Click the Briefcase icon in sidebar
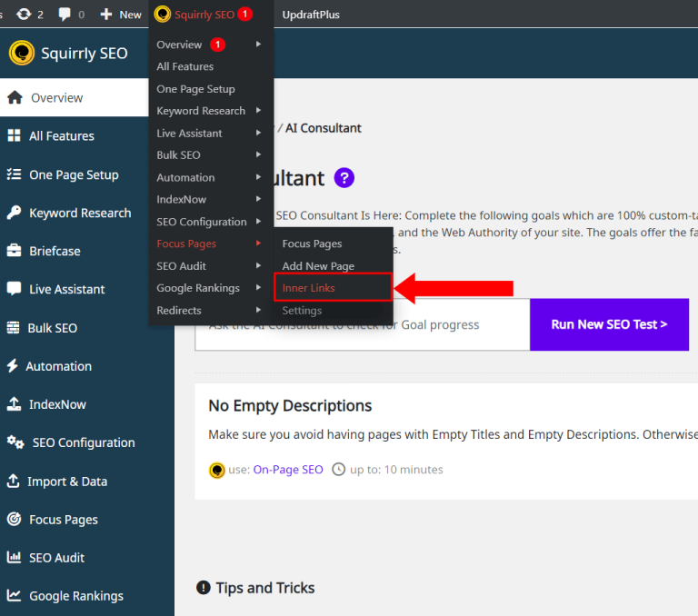The width and height of the screenshot is (698, 616). pos(14,251)
